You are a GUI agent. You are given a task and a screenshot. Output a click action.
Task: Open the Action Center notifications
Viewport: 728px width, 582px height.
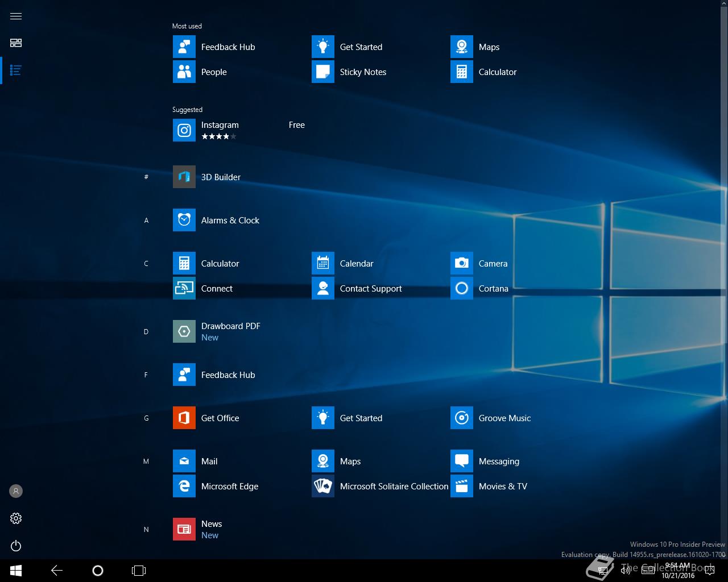[x=710, y=571]
